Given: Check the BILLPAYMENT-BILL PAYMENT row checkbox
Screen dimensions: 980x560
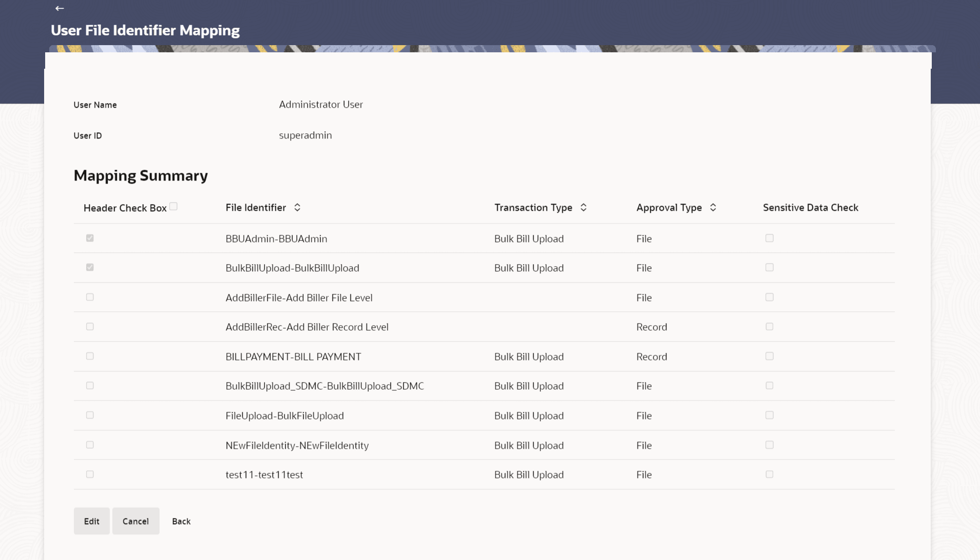Looking at the screenshot, I should [90, 356].
